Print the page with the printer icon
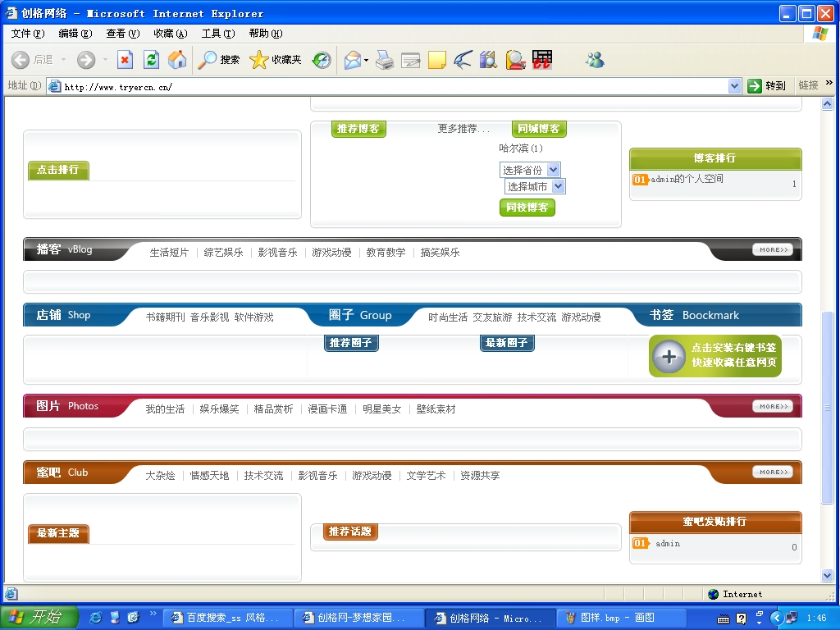Image resolution: width=840 pixels, height=630 pixels. [384, 59]
